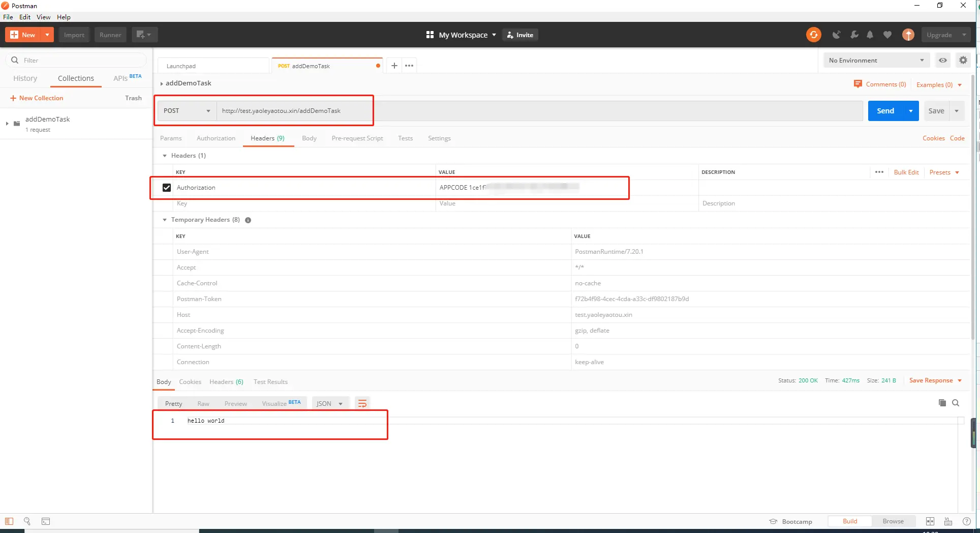
Task: Open the No Environment dropdown
Action: click(876, 60)
